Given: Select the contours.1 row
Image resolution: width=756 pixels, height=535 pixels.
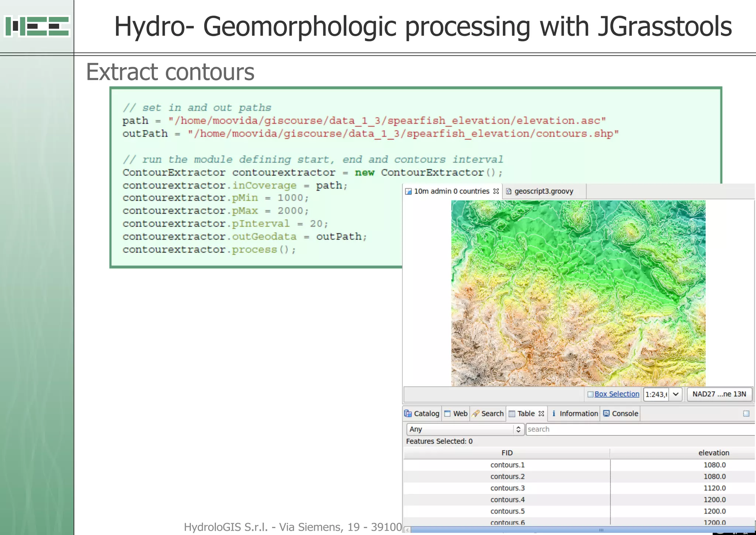Looking at the screenshot, I should 579,465.
